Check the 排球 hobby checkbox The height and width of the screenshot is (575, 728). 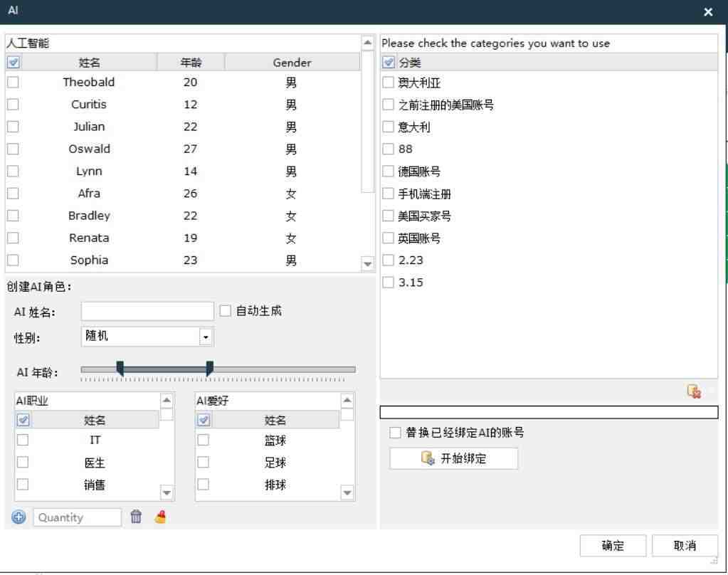click(204, 485)
